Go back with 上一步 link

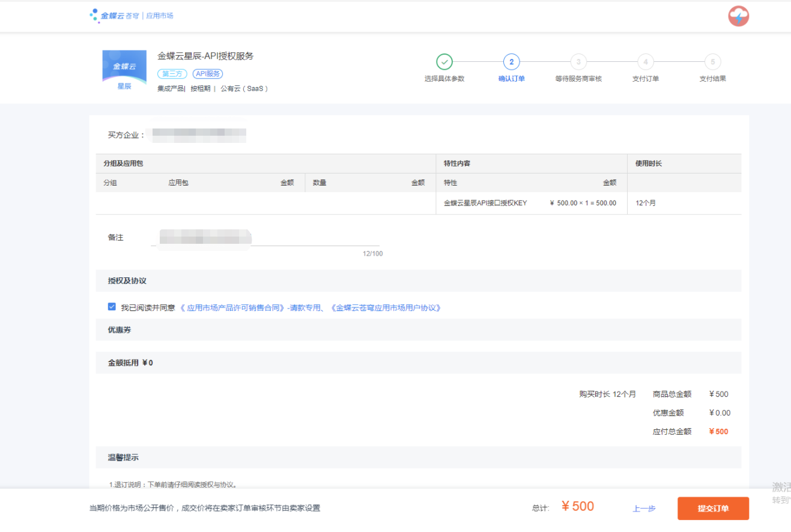click(644, 509)
